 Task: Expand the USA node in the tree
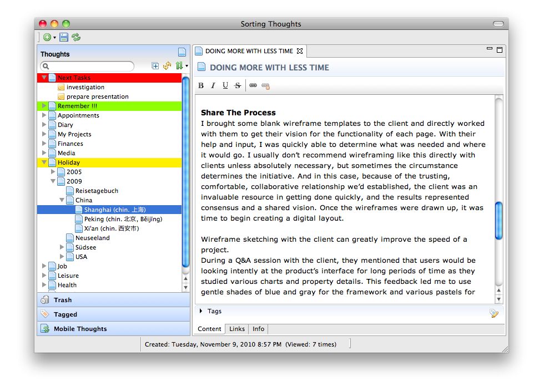point(62,256)
